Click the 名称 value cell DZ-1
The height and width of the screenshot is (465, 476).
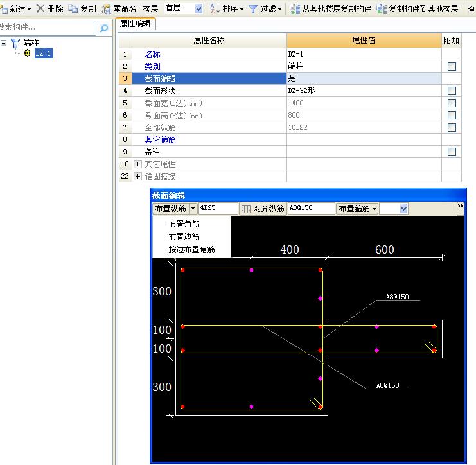click(x=364, y=54)
